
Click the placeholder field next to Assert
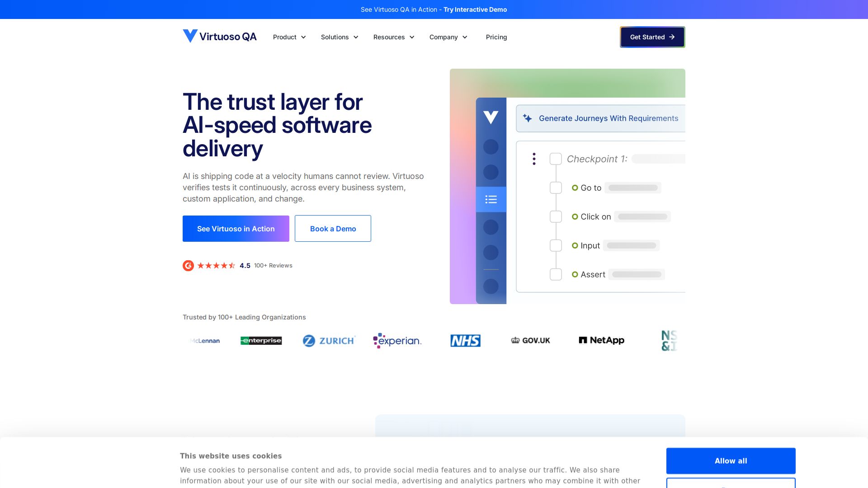click(x=637, y=275)
